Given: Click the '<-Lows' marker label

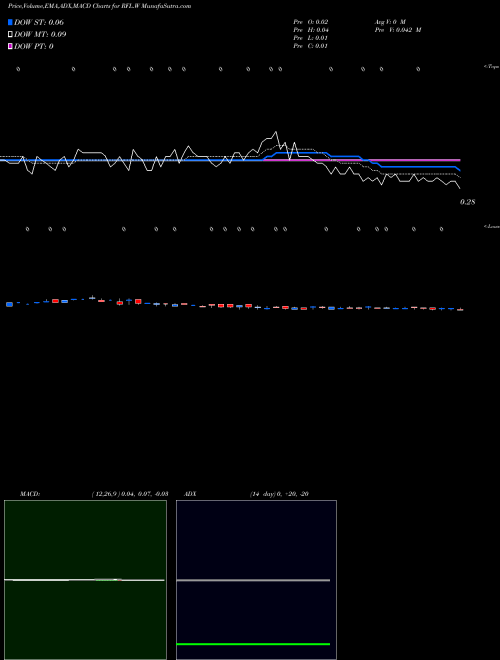Looking at the screenshot, I should (492, 226).
